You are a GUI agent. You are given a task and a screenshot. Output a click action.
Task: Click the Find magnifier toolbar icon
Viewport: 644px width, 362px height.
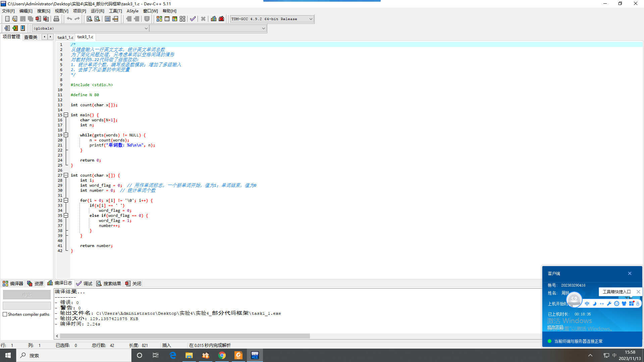(x=90, y=19)
